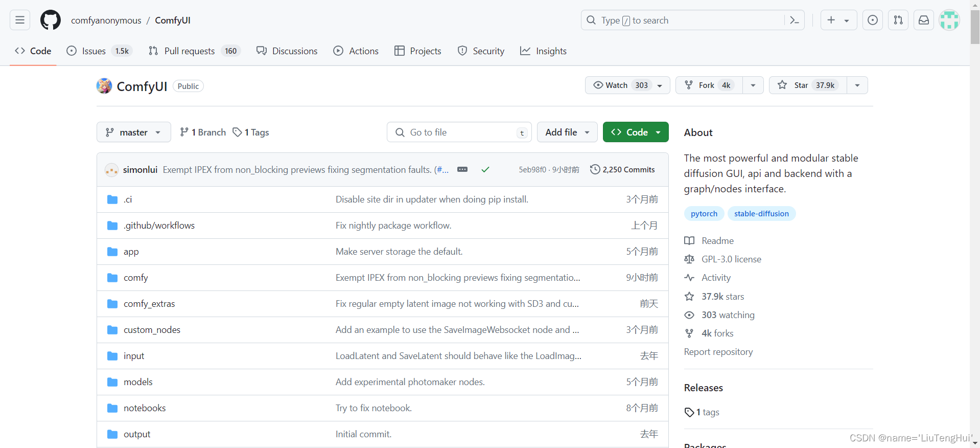Click the plus create-new icon

click(831, 20)
